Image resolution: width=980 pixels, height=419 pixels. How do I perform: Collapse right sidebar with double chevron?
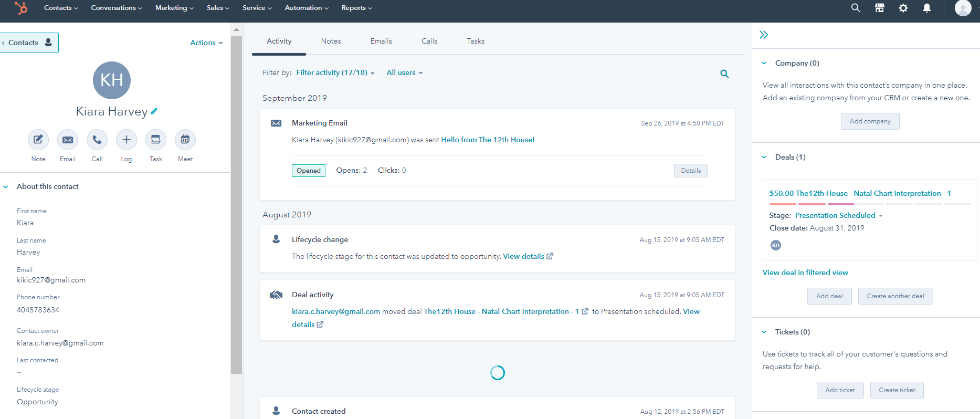[x=764, y=35]
